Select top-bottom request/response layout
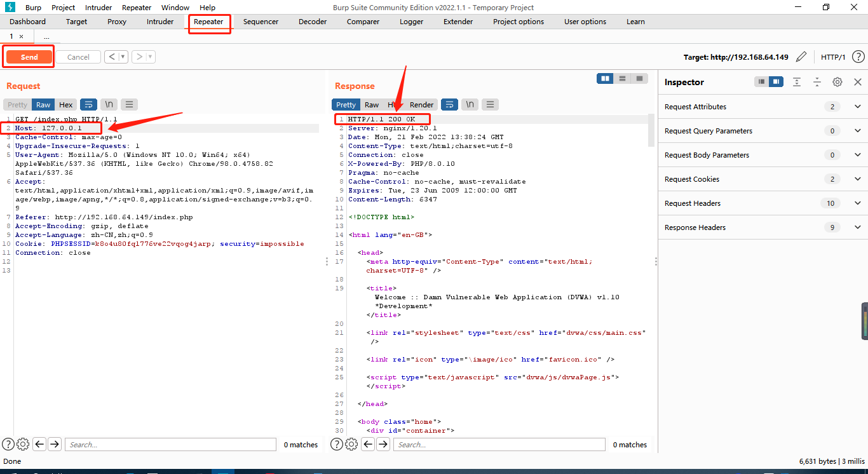The height and width of the screenshot is (474, 868). pyautogui.click(x=623, y=78)
